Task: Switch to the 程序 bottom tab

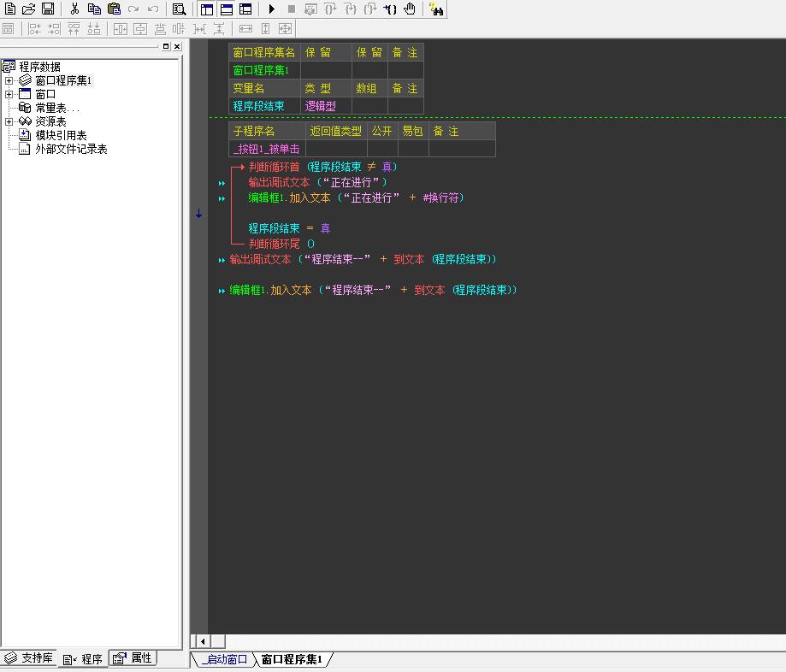Action: click(x=83, y=659)
